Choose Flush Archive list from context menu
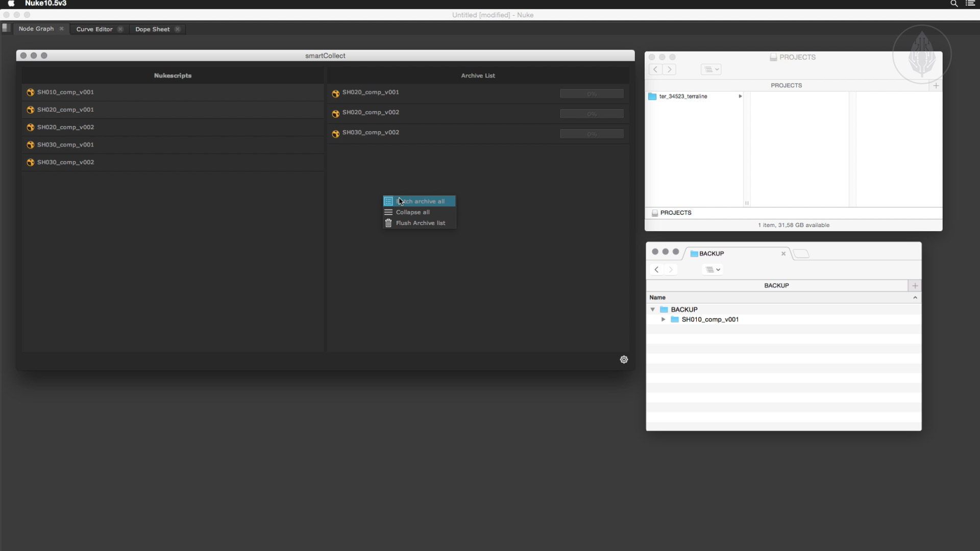This screenshot has height=551, width=980. pyautogui.click(x=420, y=223)
